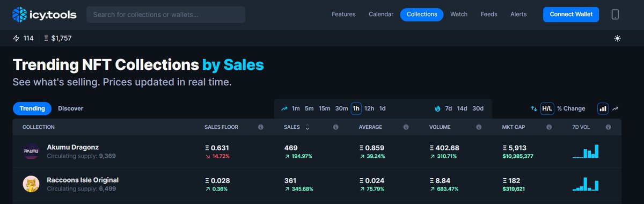644x204 pixels.
Task: Select the 7d hot timeframe
Action: (x=449, y=108)
